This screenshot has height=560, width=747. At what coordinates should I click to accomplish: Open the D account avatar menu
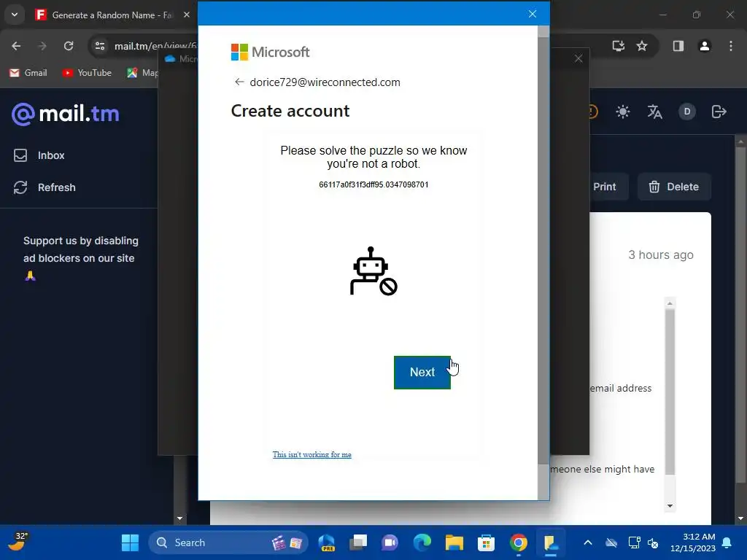687,112
